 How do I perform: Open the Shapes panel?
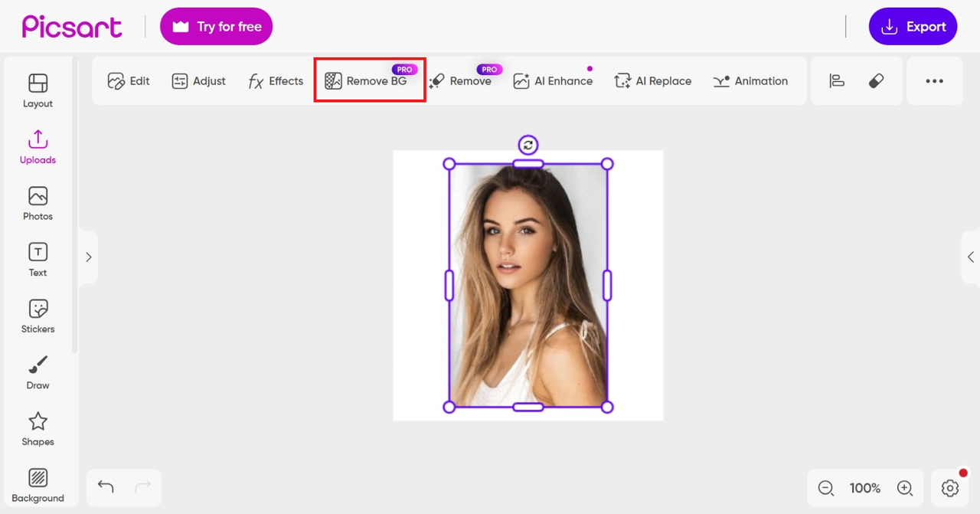[38, 428]
